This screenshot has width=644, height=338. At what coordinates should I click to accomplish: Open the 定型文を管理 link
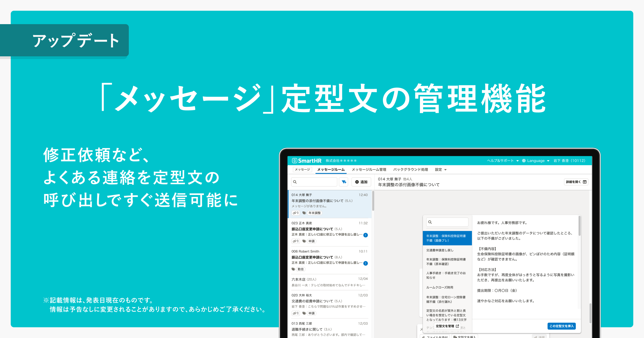447,326
